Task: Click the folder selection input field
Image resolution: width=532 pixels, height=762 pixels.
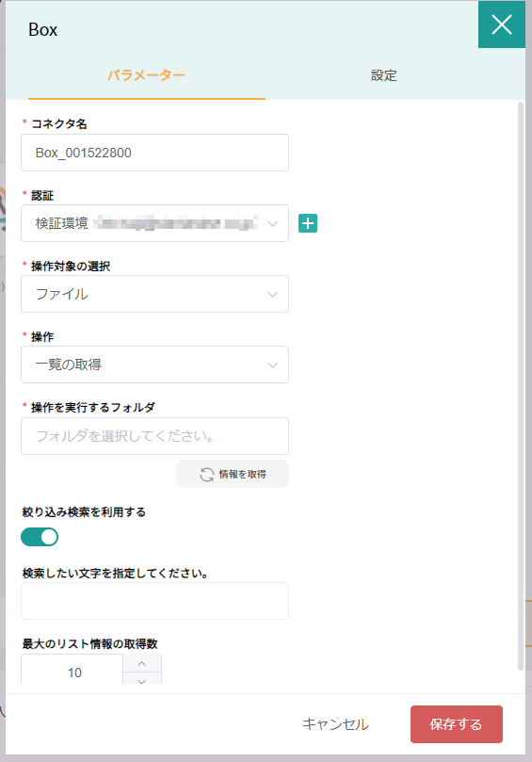Action: (x=154, y=436)
